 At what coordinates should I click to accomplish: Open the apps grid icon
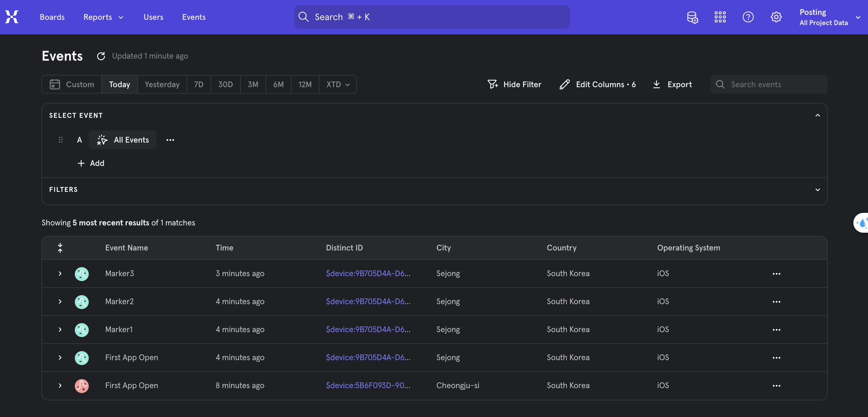tap(720, 17)
